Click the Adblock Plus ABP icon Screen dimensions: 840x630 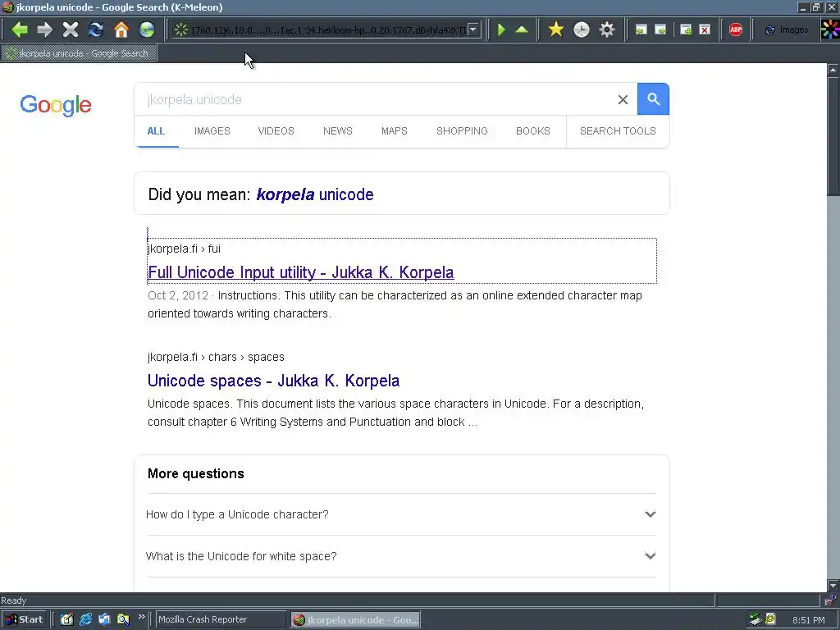pyautogui.click(x=736, y=30)
